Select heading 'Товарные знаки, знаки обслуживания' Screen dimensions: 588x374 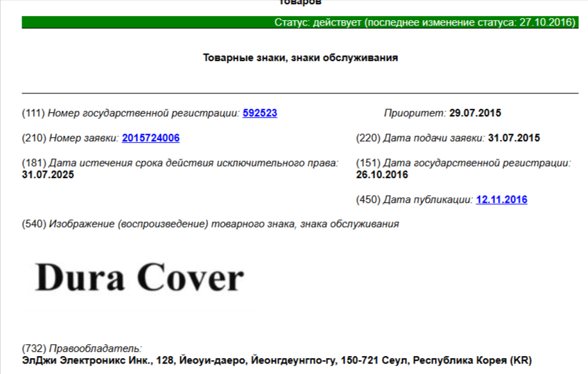pyautogui.click(x=300, y=57)
